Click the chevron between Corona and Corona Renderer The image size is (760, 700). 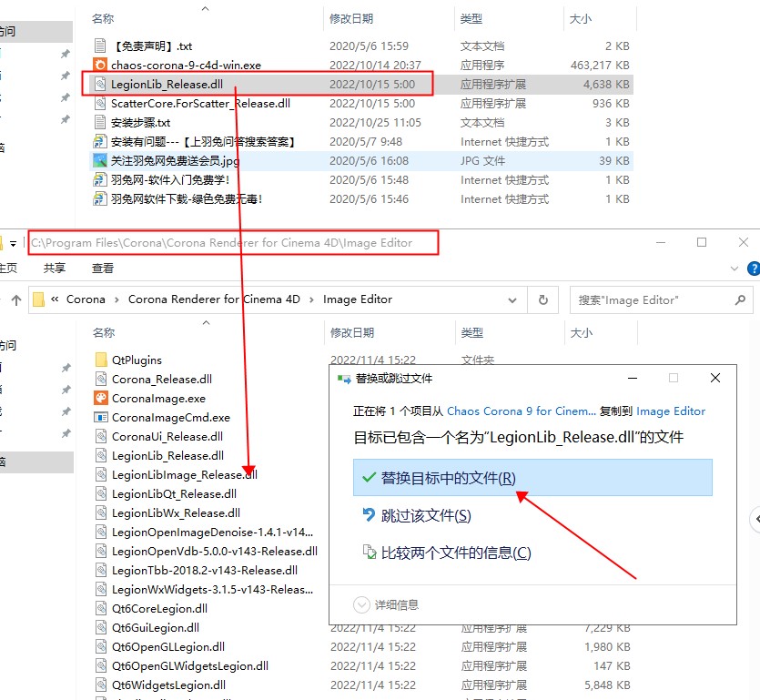pos(117,300)
